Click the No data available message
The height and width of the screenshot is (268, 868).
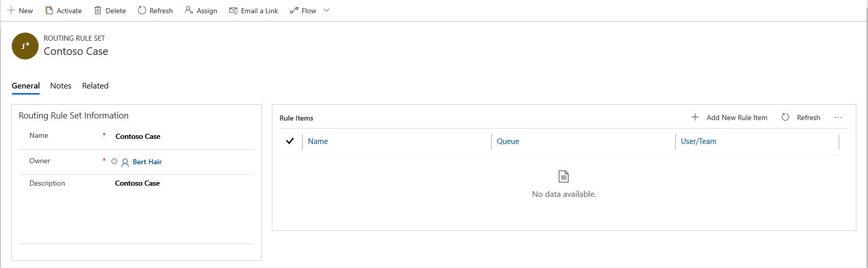pyautogui.click(x=564, y=194)
